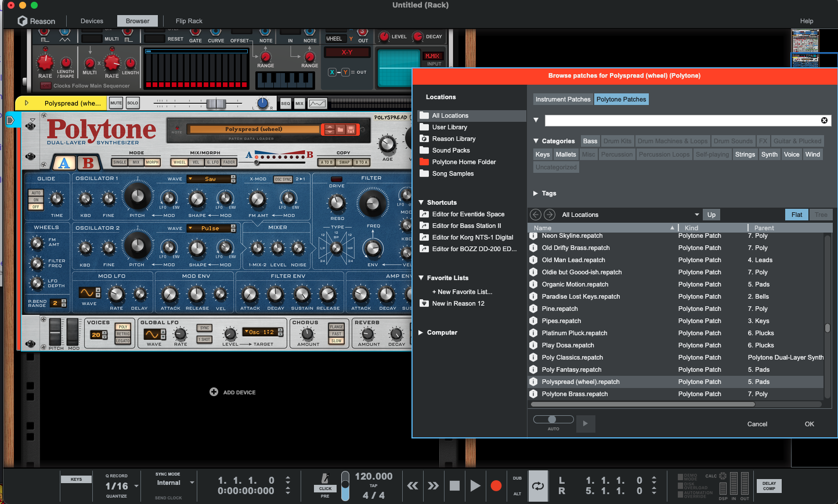This screenshot has height=504, width=838.
Task: Mute the Polyspread device
Action: (x=116, y=103)
